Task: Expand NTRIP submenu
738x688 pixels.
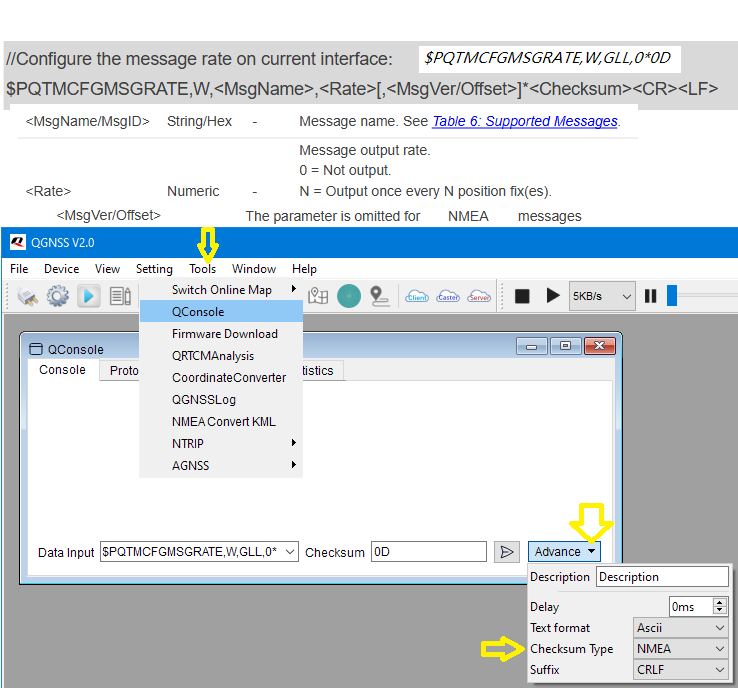Action: coord(221,443)
